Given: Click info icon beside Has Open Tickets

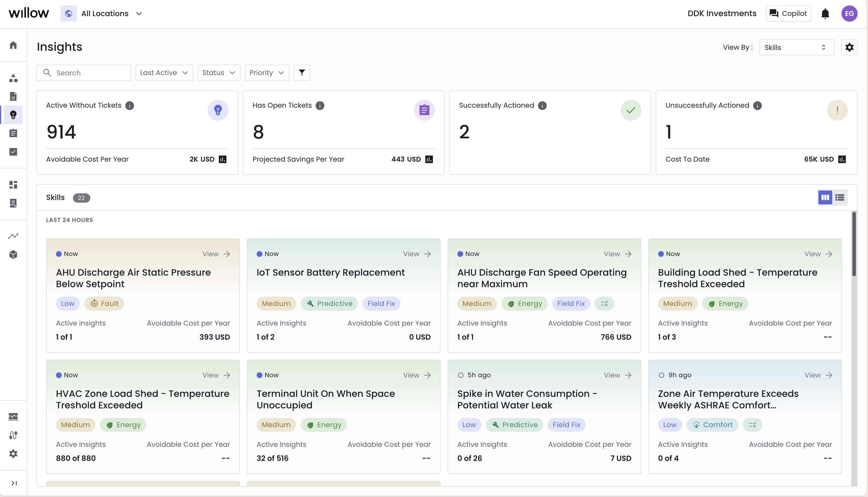Looking at the screenshot, I should tap(320, 105).
